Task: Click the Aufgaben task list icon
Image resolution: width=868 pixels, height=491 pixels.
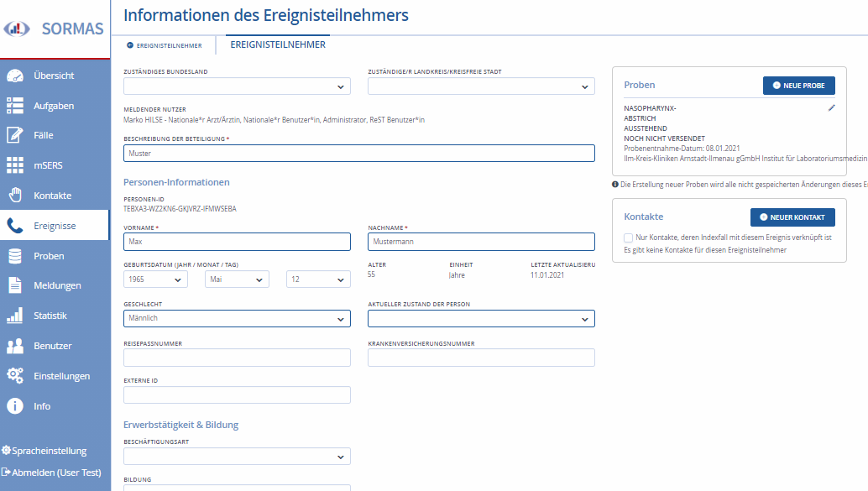Action: [x=15, y=106]
